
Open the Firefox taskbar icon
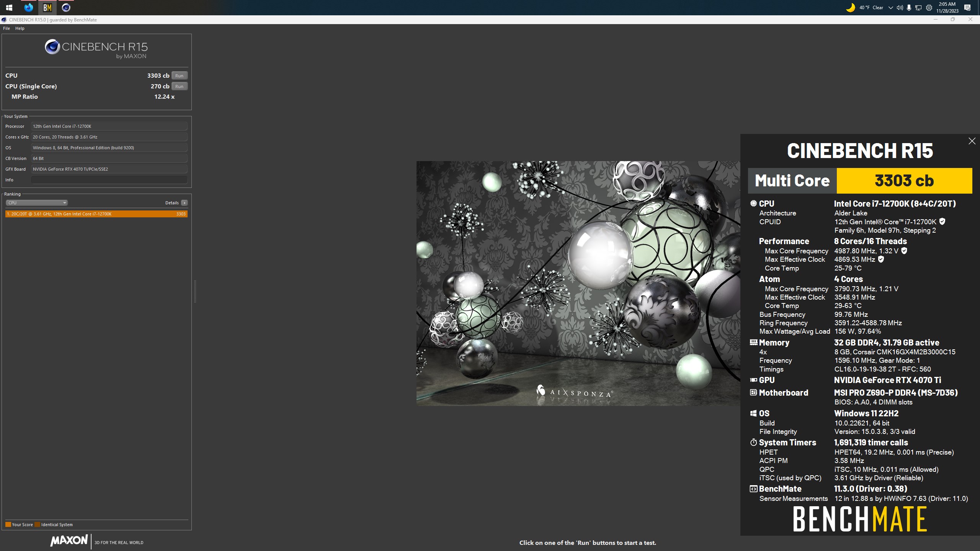coord(28,7)
